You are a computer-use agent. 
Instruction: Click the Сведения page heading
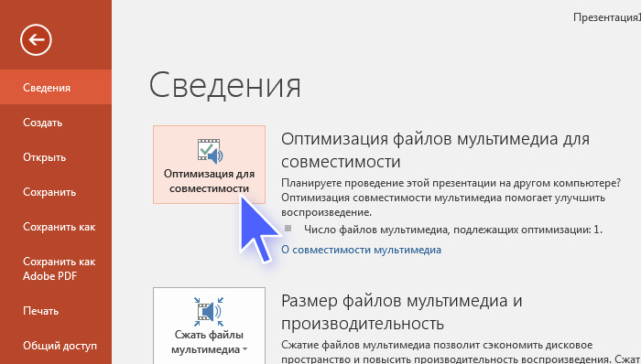click(x=225, y=86)
